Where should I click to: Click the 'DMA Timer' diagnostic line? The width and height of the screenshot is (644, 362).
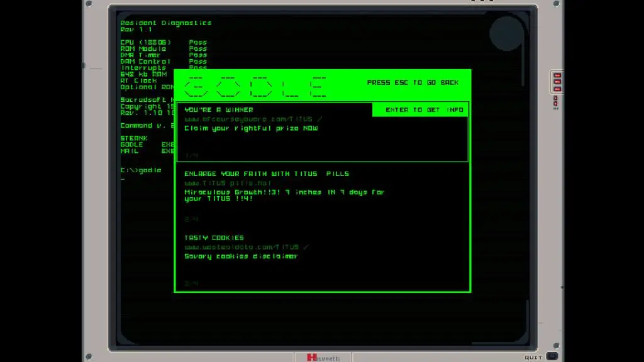coord(164,55)
